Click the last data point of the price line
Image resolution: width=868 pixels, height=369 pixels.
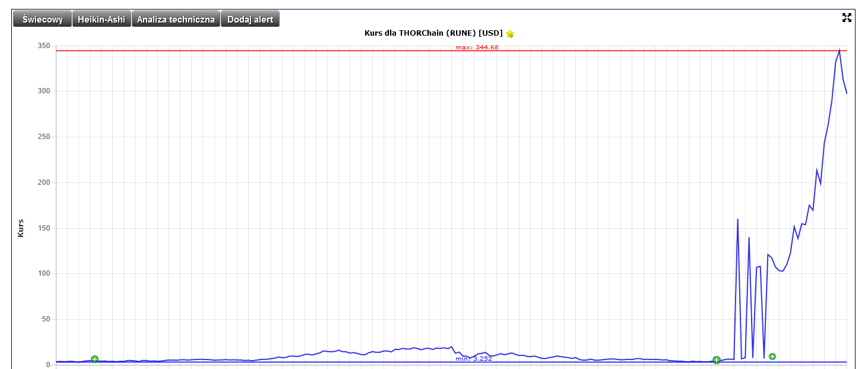coord(847,93)
